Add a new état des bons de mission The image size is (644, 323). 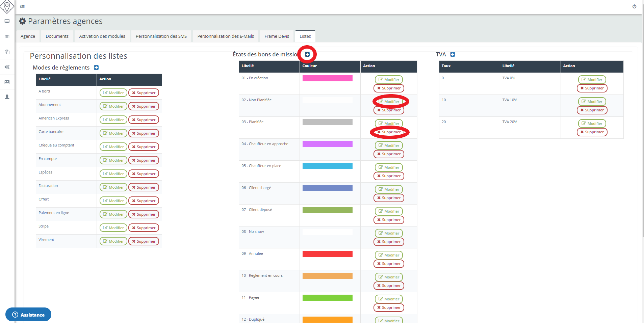307,54
